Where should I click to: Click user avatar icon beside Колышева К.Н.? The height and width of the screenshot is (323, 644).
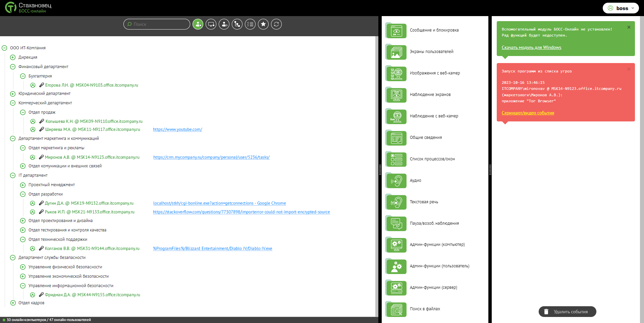(x=33, y=121)
